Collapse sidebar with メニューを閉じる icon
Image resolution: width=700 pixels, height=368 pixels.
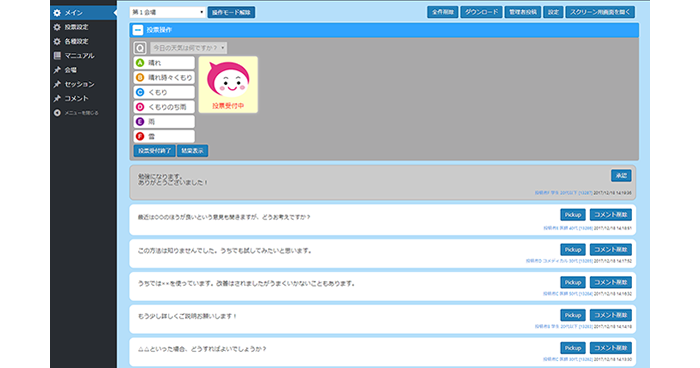(x=57, y=113)
